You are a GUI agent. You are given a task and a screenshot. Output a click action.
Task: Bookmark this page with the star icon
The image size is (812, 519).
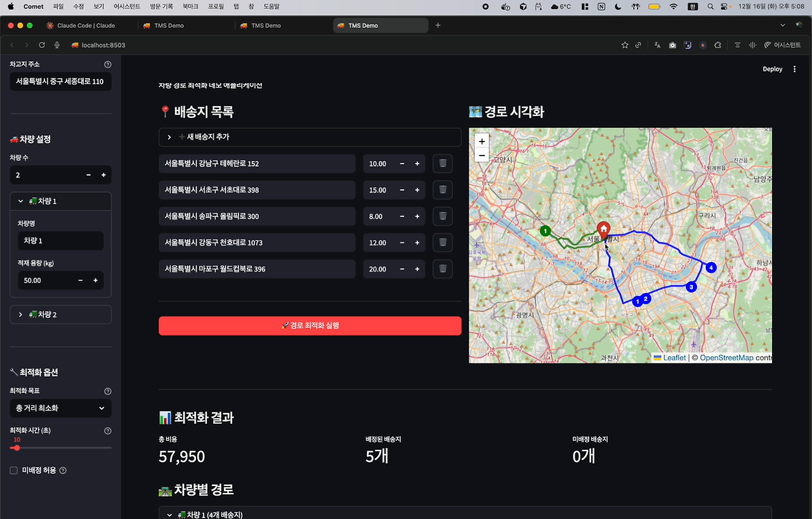tap(625, 45)
